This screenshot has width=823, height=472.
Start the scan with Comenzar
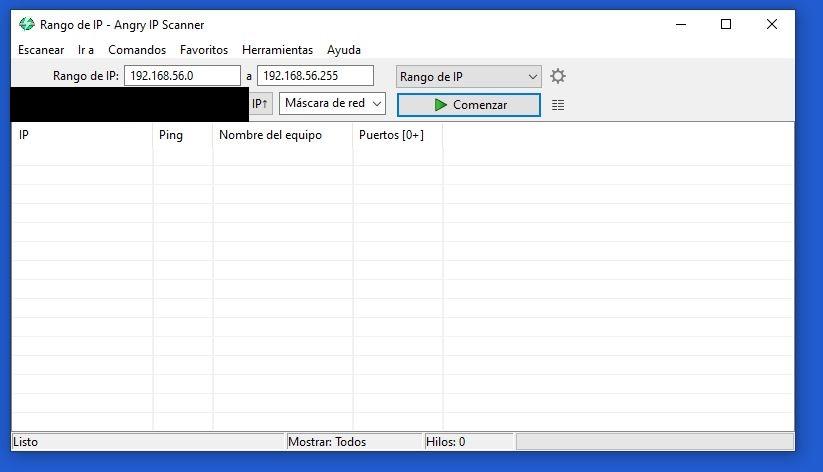coord(469,104)
